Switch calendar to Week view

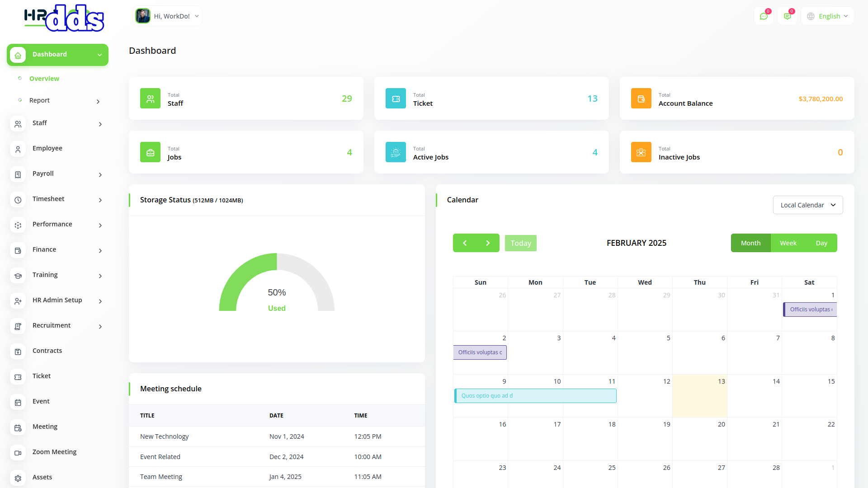click(x=788, y=243)
